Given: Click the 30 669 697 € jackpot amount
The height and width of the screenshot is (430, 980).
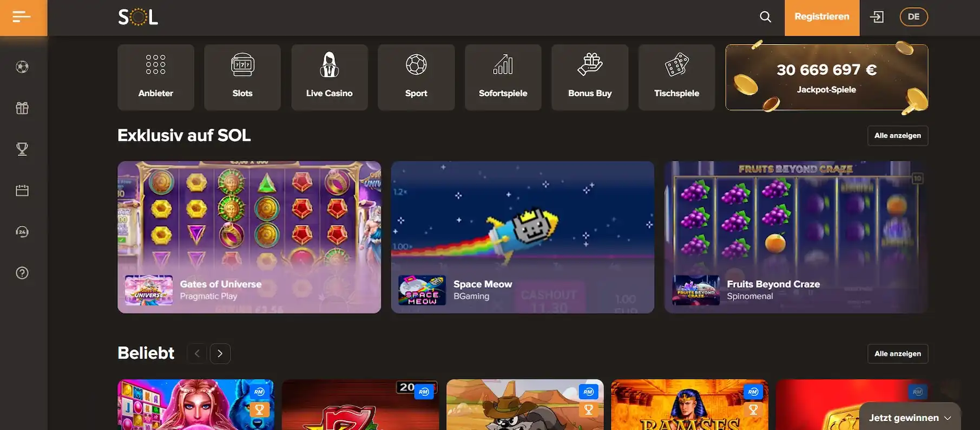Looking at the screenshot, I should click(x=827, y=70).
